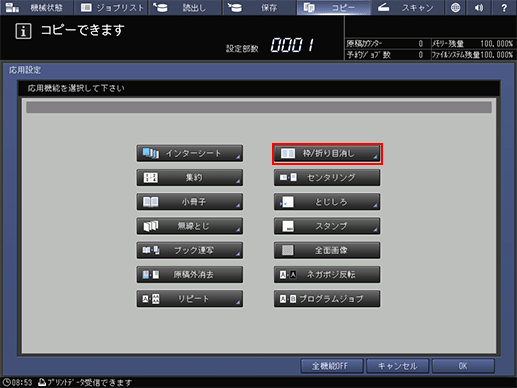Open help with the question mark icon
Screen dimensions: 517x388
[x=504, y=7]
